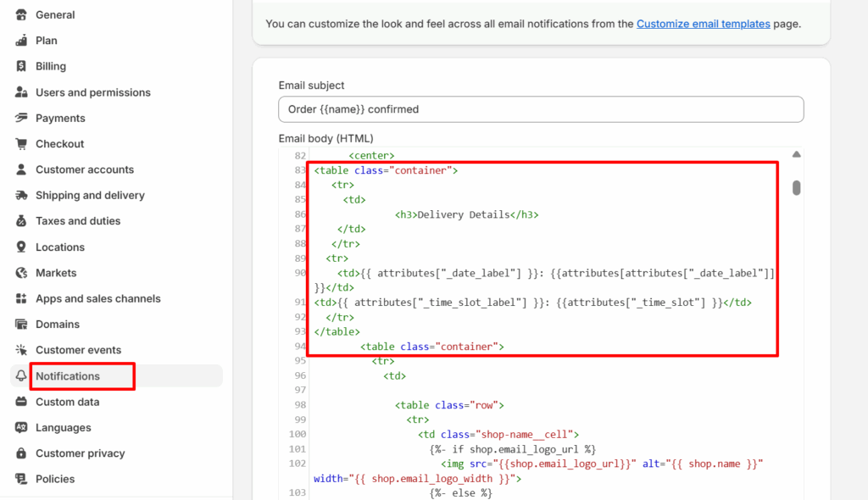Screen dimensions: 868x500
Task: Open Taxes and duties section
Action: pos(78,221)
